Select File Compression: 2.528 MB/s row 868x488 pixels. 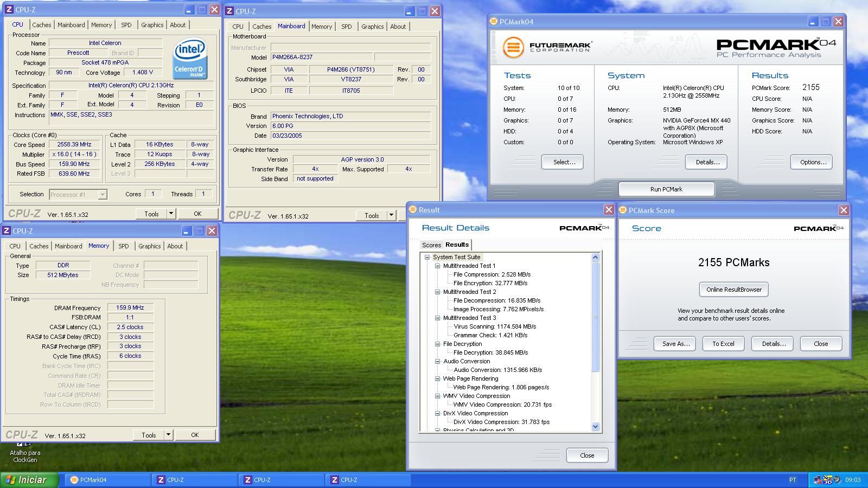tap(492, 274)
